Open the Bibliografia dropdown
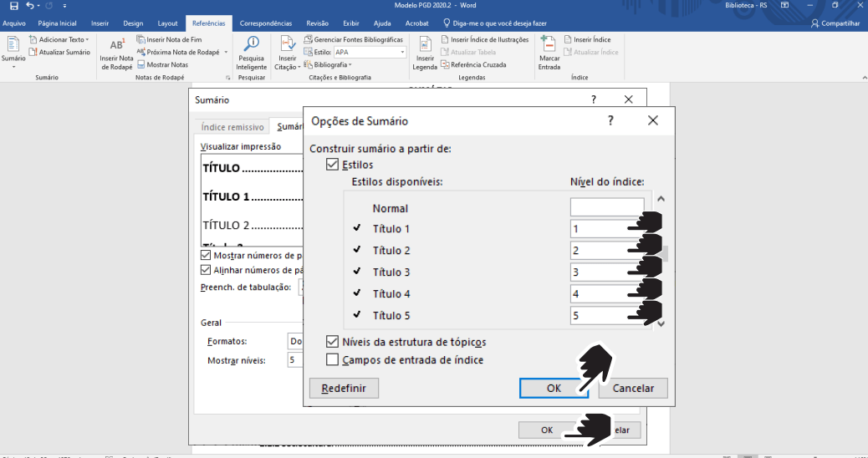The image size is (868, 458). click(x=329, y=64)
